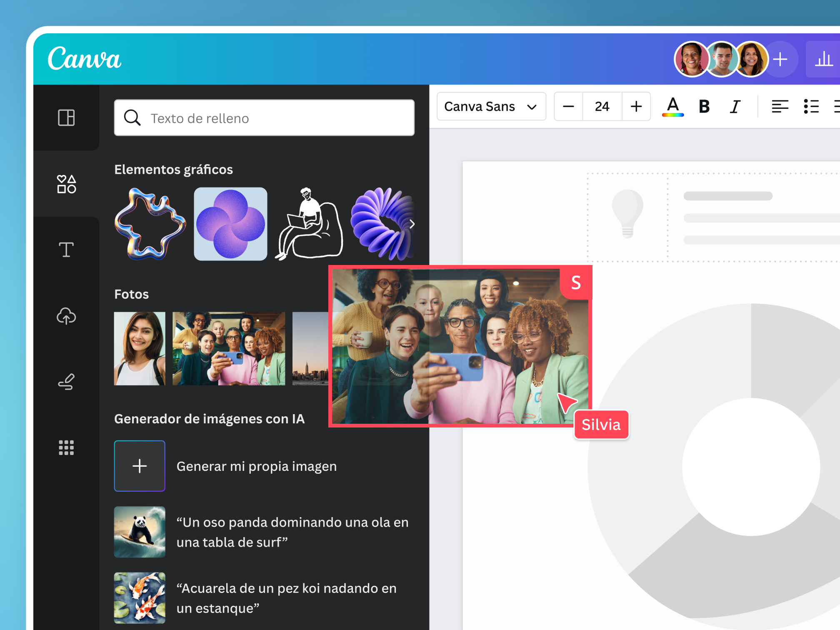Expand more graphic elements with the chevron
Viewport: 840px width, 630px height.
pos(412,224)
